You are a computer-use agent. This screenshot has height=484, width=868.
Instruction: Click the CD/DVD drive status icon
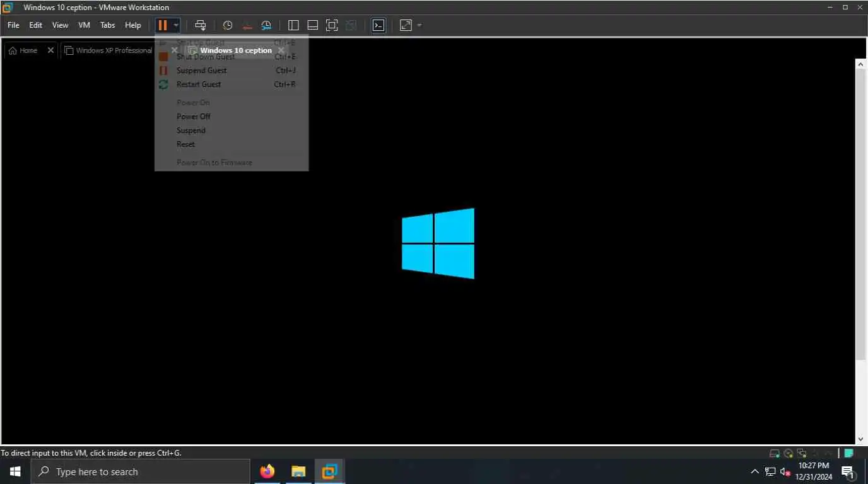pyautogui.click(x=789, y=453)
